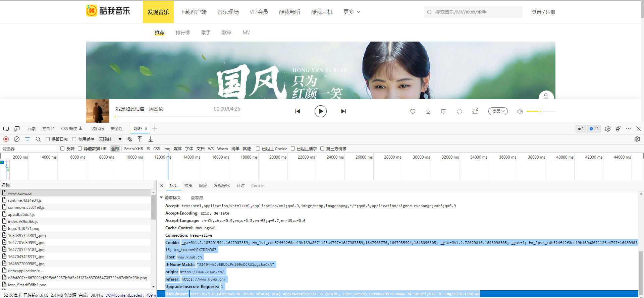The image size is (644, 298).
Task: Play the current song
Action: pyautogui.click(x=321, y=111)
